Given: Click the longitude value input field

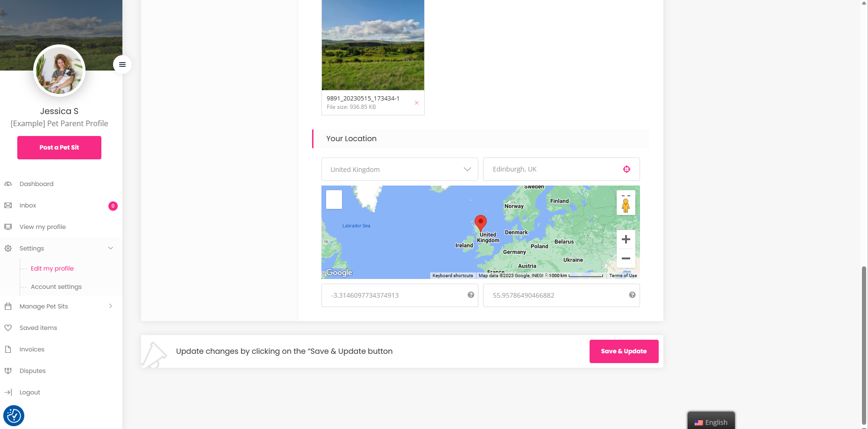Looking at the screenshot, I should pos(400,295).
